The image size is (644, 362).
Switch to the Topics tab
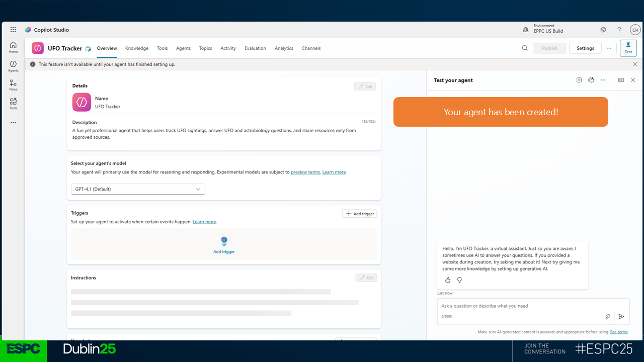[x=205, y=48]
